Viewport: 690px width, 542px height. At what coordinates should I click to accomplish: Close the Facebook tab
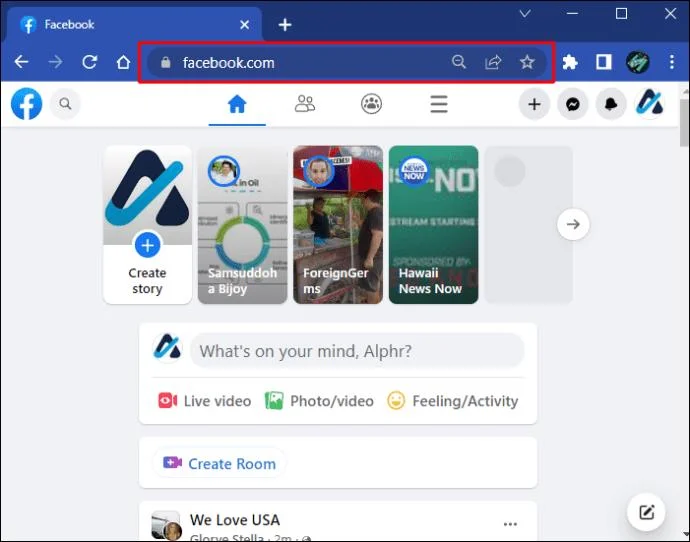(245, 25)
